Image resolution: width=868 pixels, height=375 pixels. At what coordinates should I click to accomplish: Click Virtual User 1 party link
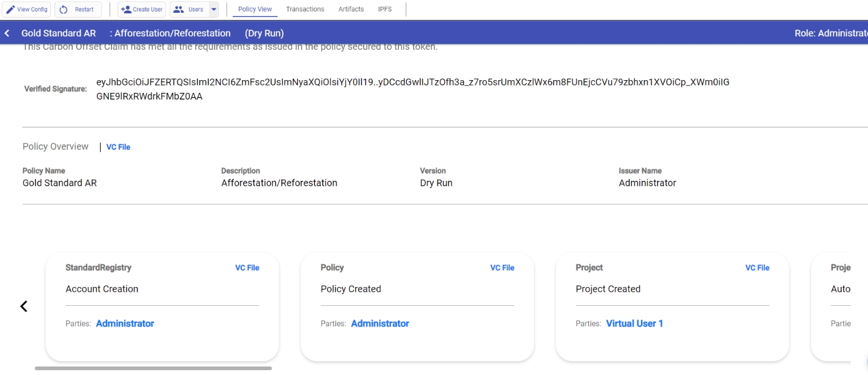click(635, 323)
